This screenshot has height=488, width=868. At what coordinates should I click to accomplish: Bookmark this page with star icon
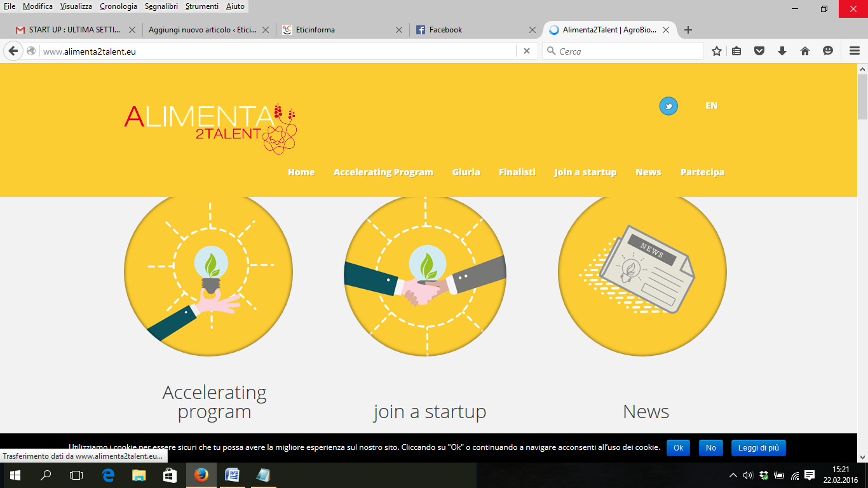point(717,51)
